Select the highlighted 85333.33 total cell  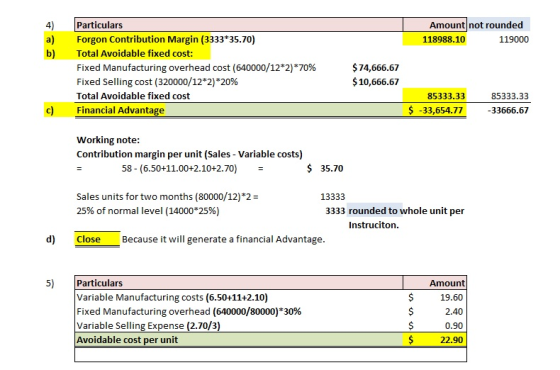coord(434,96)
